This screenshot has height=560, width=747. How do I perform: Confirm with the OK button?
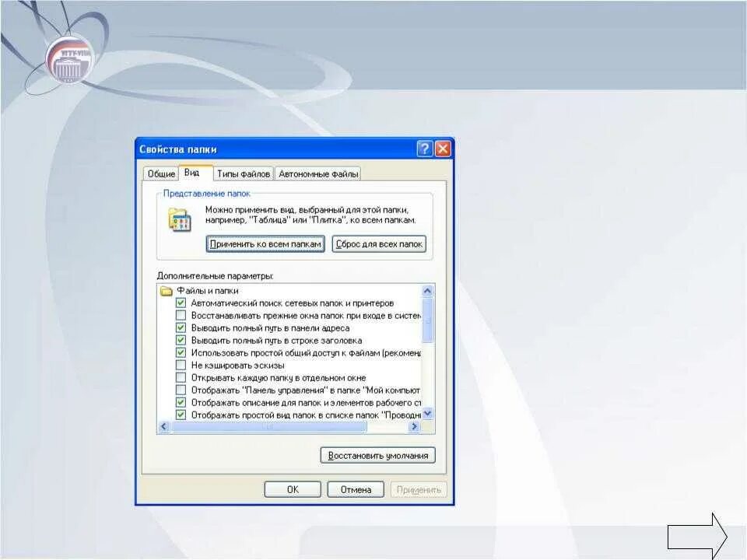point(293,489)
